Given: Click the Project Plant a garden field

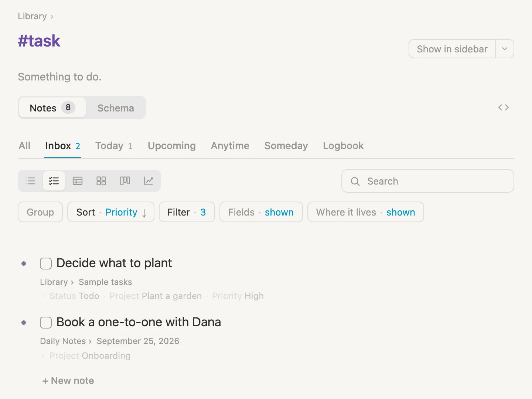Looking at the screenshot, I should 156,296.
